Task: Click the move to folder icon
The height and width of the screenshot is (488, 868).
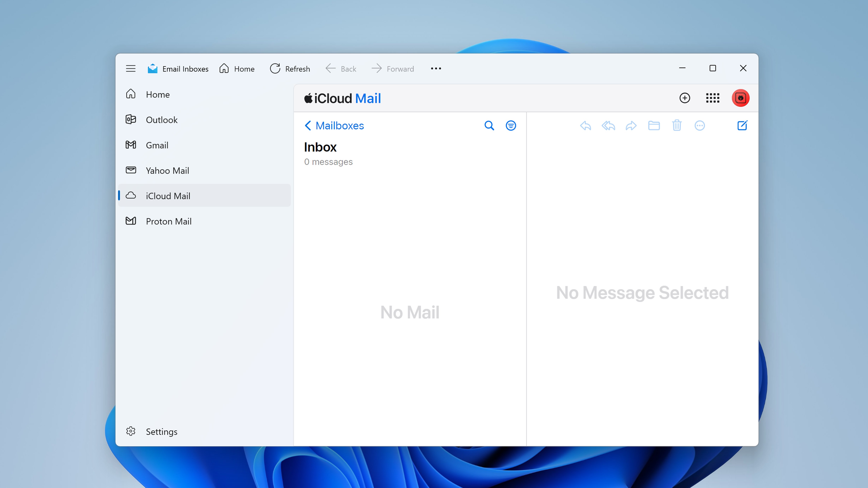Action: (654, 126)
